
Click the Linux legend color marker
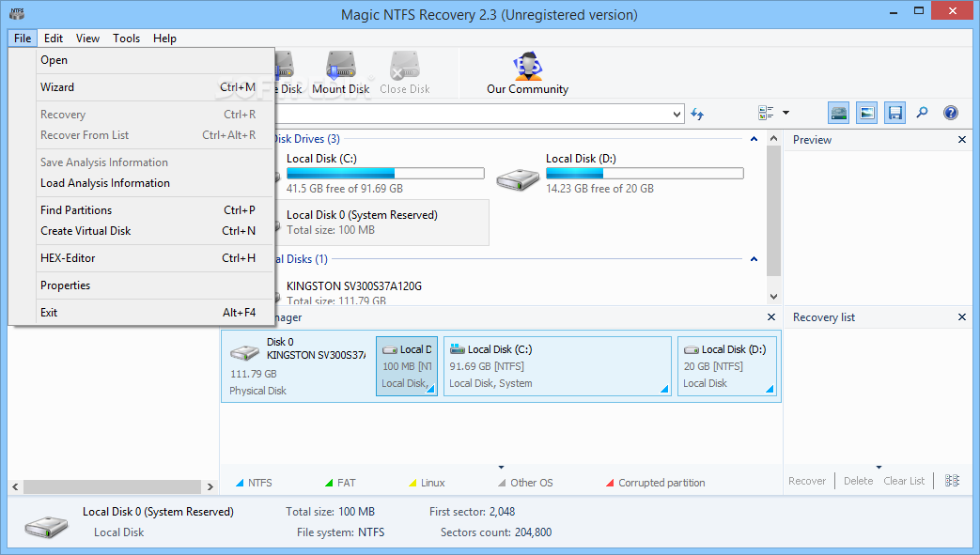point(412,483)
